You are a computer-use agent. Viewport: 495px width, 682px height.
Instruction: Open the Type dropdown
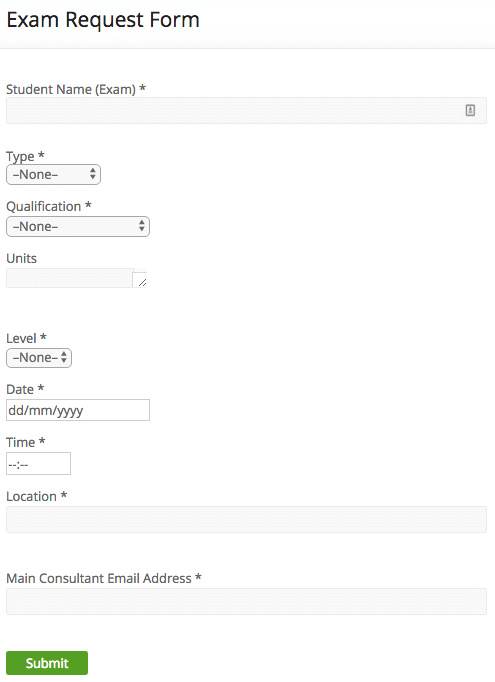[x=54, y=174]
